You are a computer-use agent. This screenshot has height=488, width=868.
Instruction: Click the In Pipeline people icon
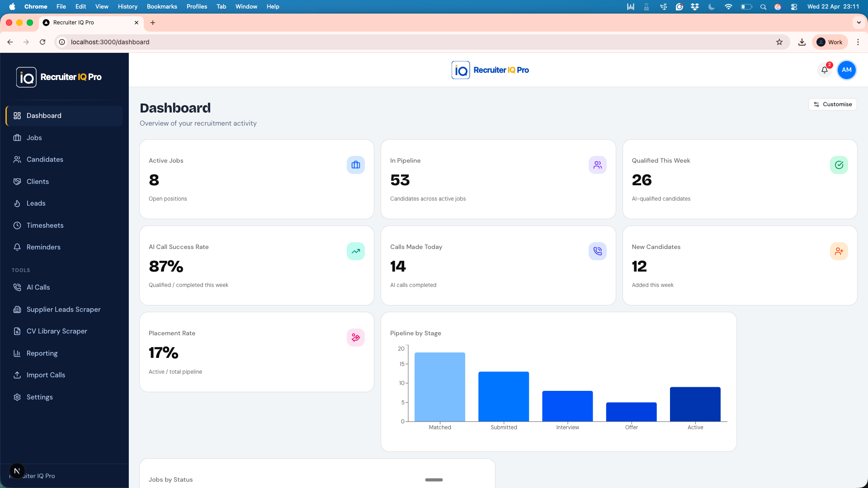coord(597,165)
